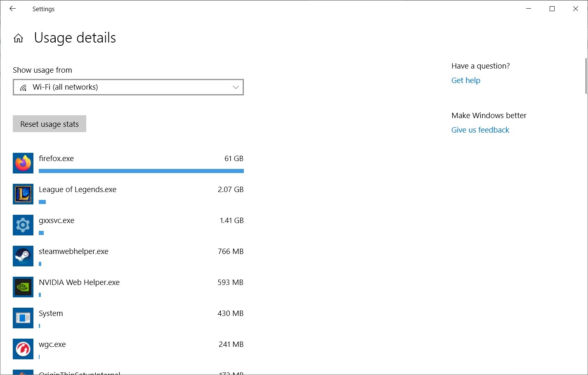Click the 1.41 GB usage value

(x=231, y=221)
